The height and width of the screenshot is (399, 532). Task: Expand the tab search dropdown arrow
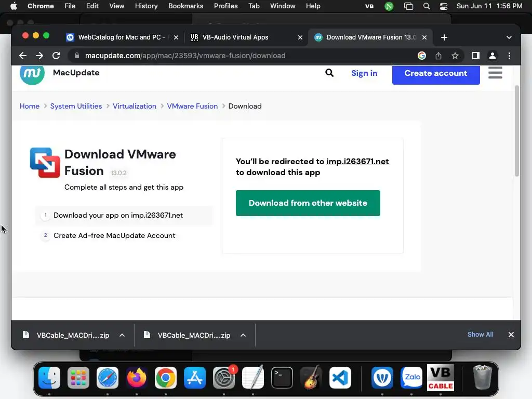pos(509,37)
